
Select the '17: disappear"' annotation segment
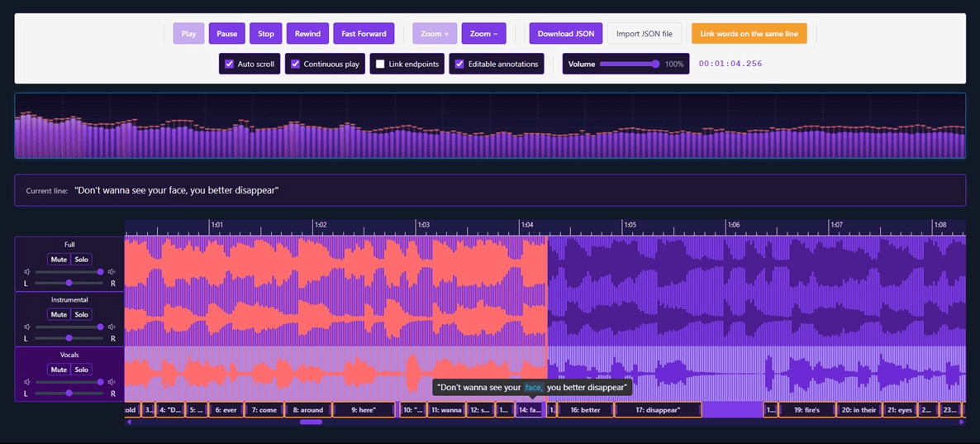(658, 410)
